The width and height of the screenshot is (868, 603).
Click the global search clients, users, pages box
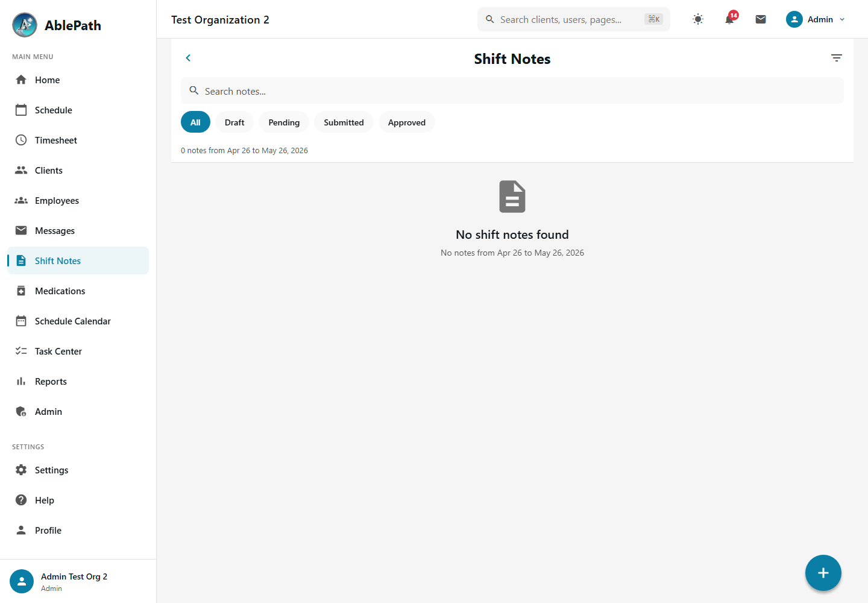click(574, 19)
